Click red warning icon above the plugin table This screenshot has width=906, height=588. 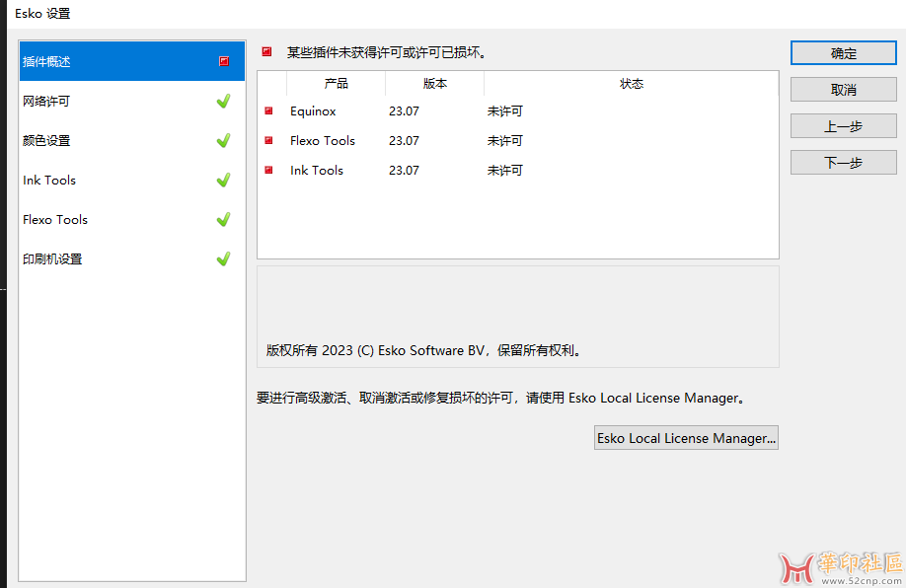coord(266,52)
